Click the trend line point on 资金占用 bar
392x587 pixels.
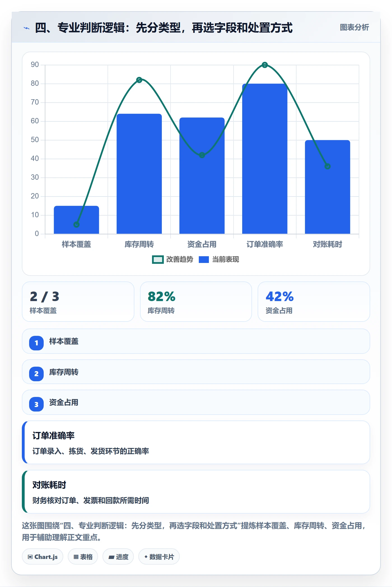tap(202, 155)
